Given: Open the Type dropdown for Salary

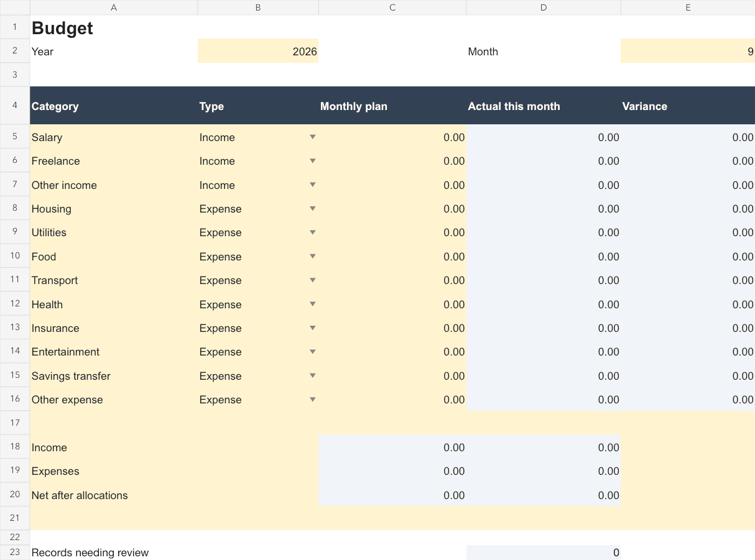Looking at the screenshot, I should (313, 137).
